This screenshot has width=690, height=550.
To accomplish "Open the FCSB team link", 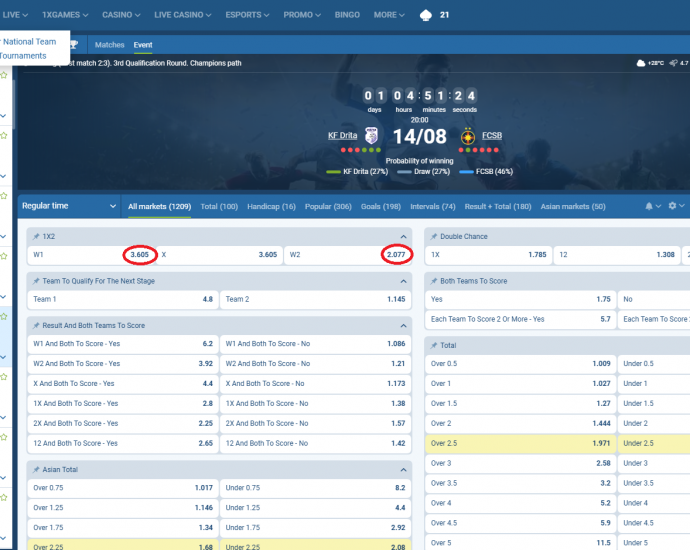I will tap(492, 136).
